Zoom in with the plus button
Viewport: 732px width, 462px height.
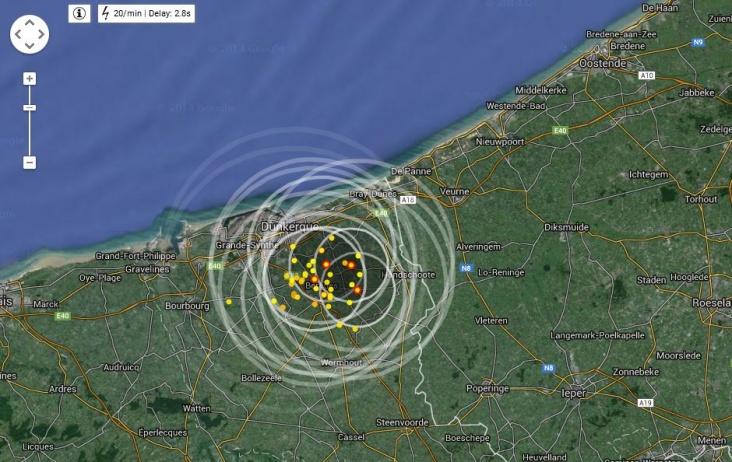[x=30, y=78]
